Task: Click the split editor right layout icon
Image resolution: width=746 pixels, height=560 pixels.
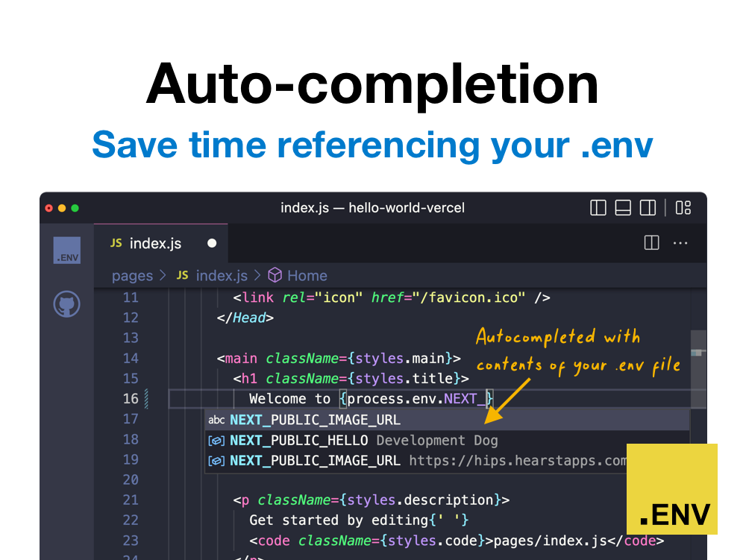Action: pyautogui.click(x=648, y=208)
